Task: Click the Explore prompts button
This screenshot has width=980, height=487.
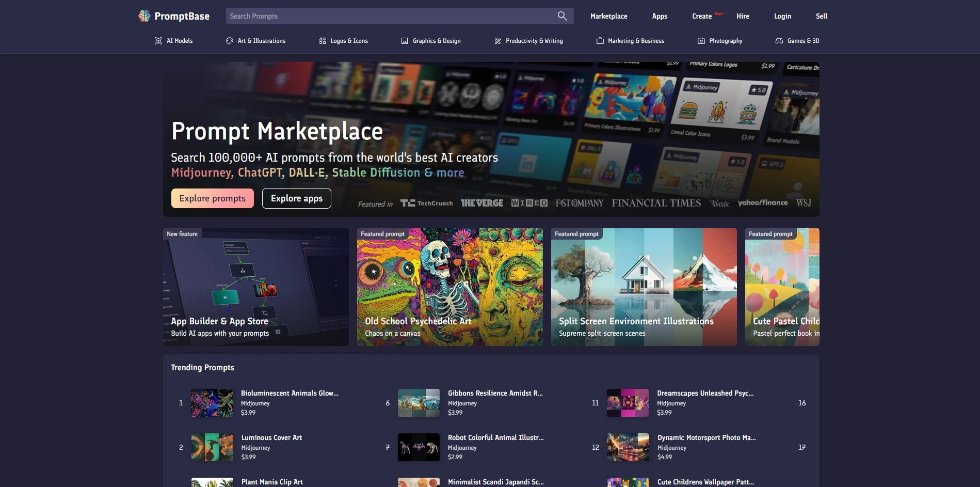Action: [213, 198]
